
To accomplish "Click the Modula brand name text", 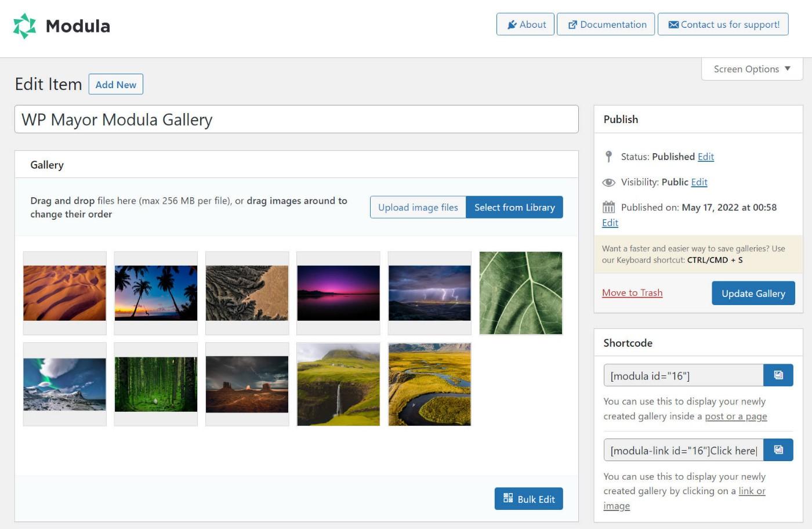I will click(78, 26).
